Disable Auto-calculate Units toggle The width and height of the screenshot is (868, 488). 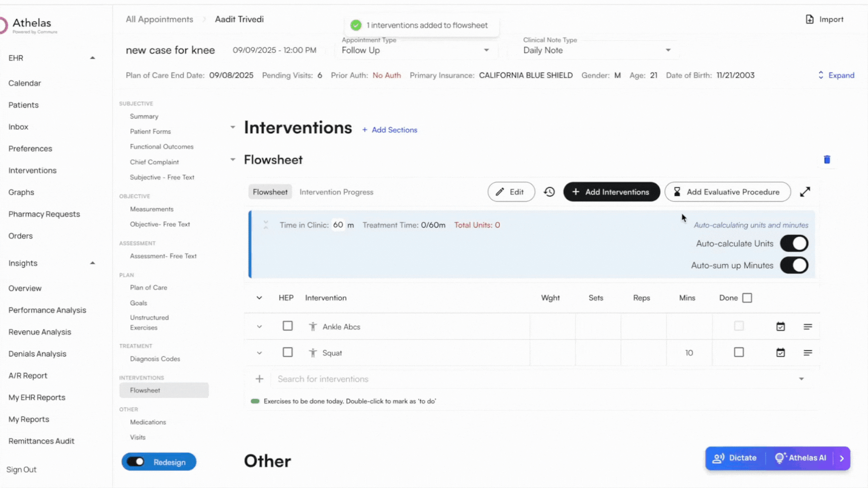794,244
